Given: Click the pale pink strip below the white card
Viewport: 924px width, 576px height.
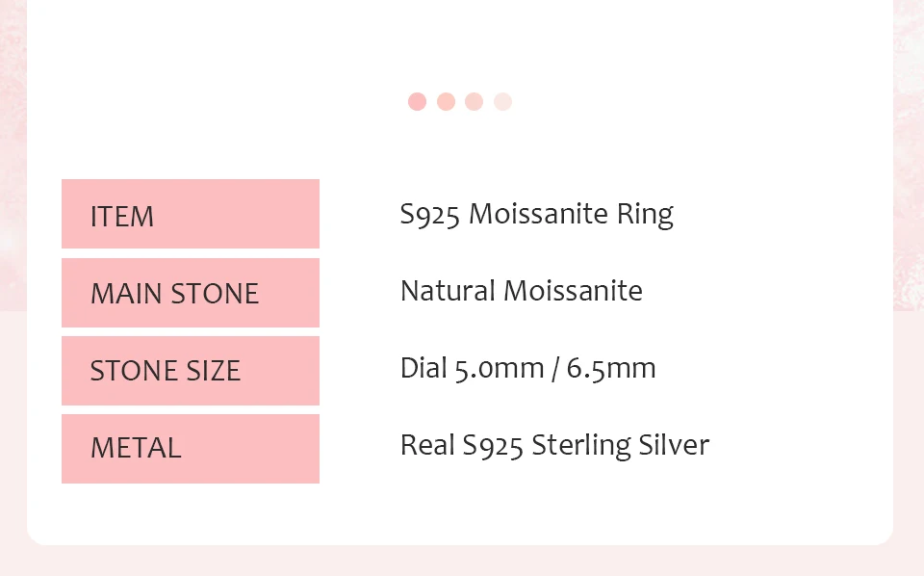Looking at the screenshot, I should (462, 562).
